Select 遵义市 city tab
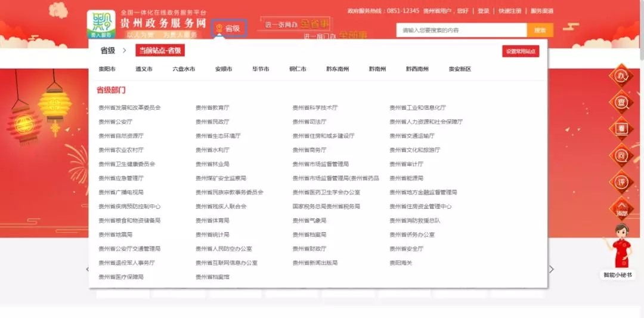Viewport: 644px width, 318px height. (x=144, y=69)
